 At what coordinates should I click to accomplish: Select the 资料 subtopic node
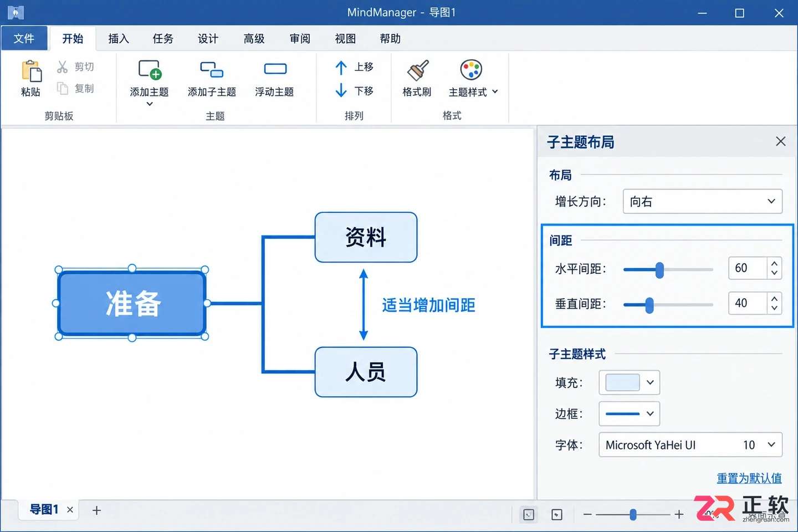(366, 237)
